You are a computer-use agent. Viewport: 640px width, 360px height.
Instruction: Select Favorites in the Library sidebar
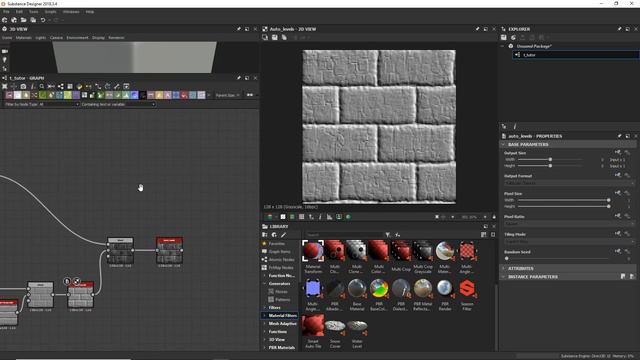(277, 244)
